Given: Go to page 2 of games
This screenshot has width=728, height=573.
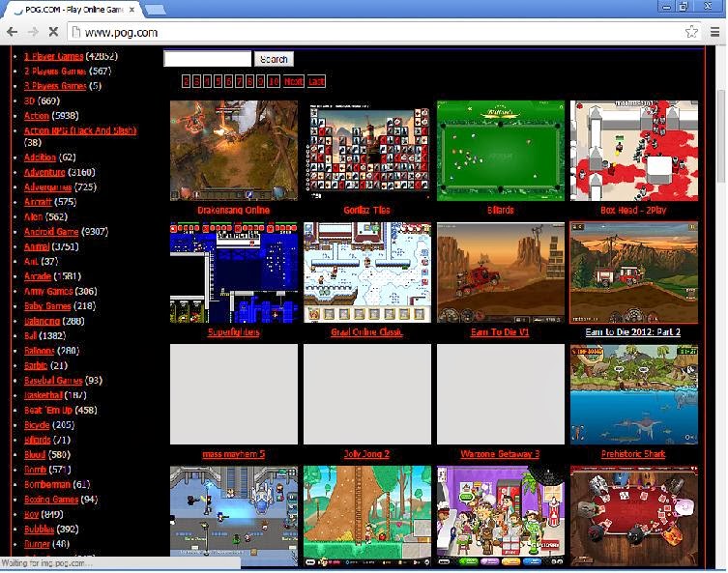Looking at the screenshot, I should (x=186, y=82).
